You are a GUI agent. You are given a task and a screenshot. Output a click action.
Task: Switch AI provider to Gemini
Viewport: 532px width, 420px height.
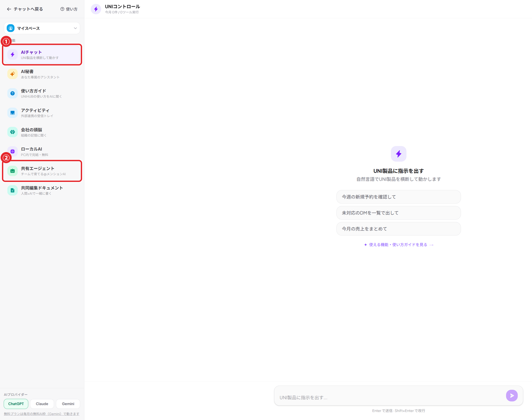(x=68, y=404)
